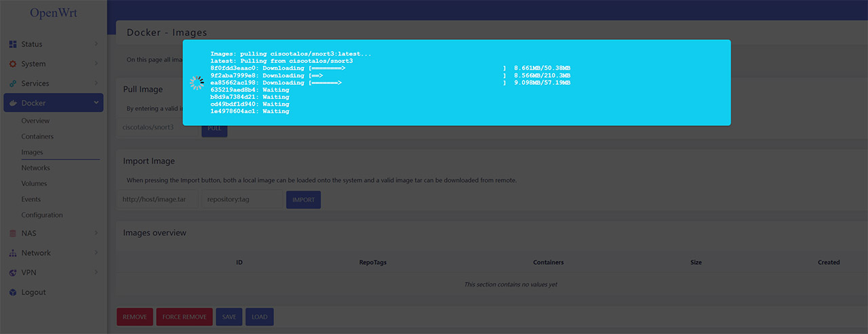Click the Status sidebar icon
Viewport: 868px width, 334px height.
click(13, 44)
